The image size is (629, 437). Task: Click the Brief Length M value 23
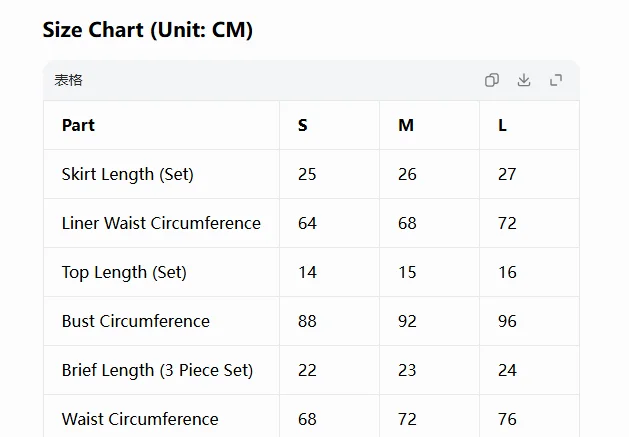pos(407,370)
